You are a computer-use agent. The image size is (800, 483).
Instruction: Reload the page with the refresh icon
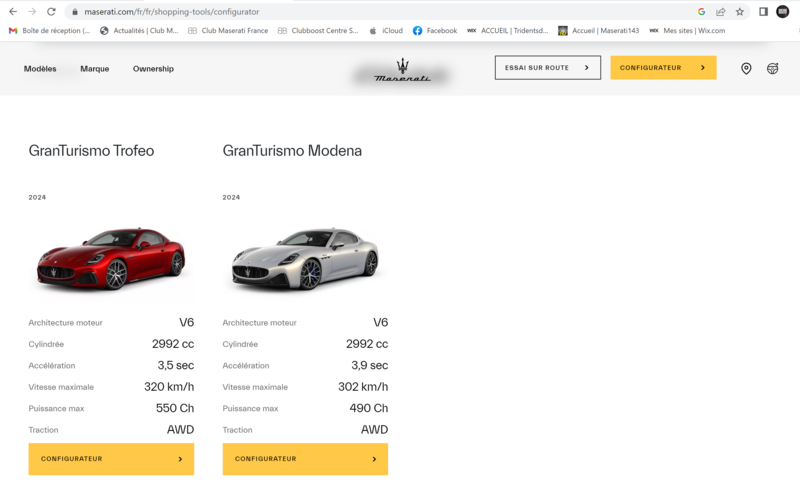[x=51, y=11]
